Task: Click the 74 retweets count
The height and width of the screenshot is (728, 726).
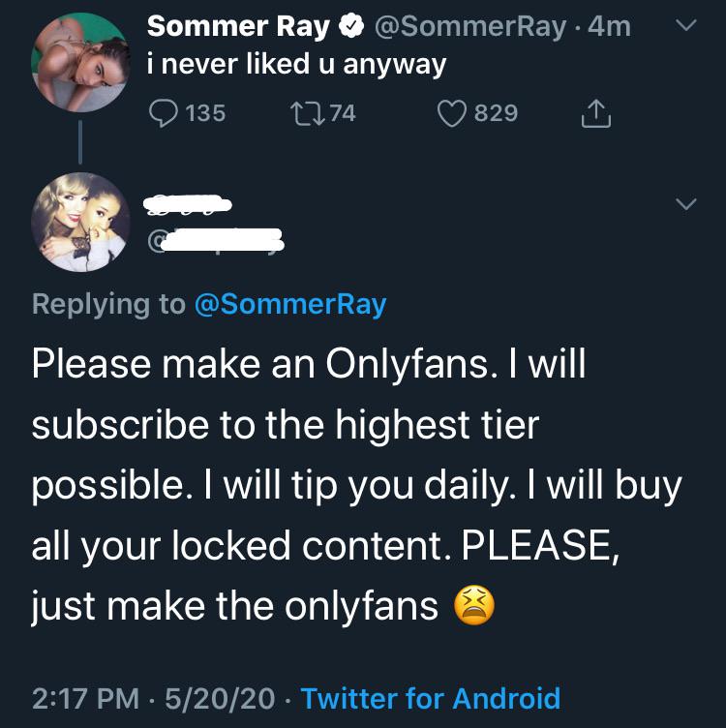Action: click(342, 113)
